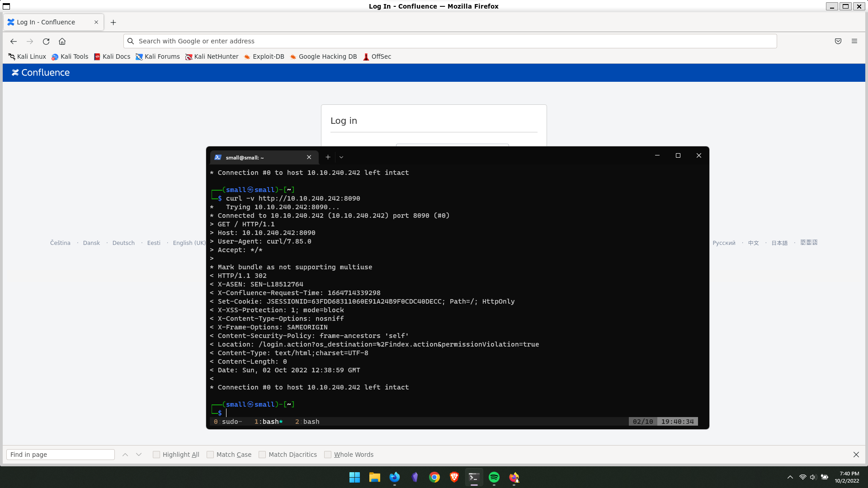Go to previous find result
Viewport: 868px width, 488px height.
point(125,455)
